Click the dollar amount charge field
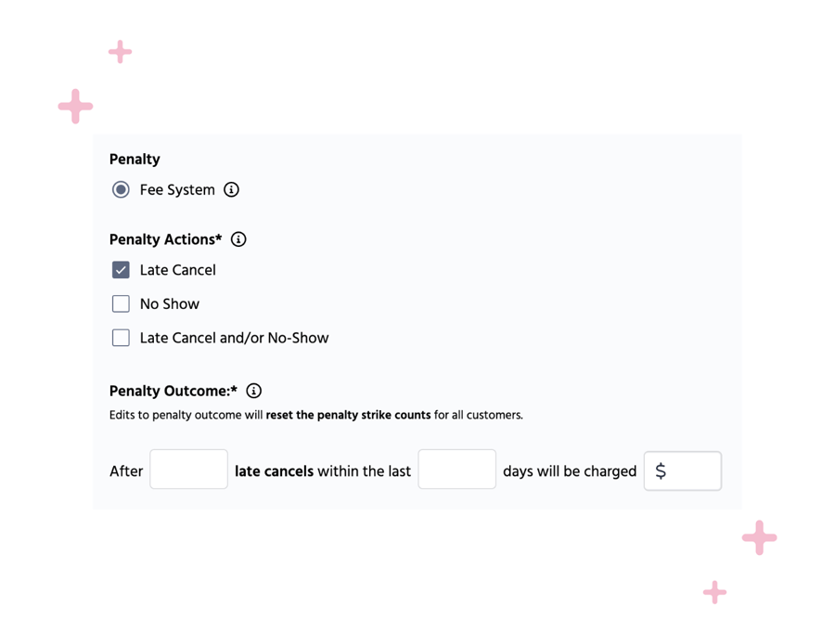 click(x=683, y=470)
